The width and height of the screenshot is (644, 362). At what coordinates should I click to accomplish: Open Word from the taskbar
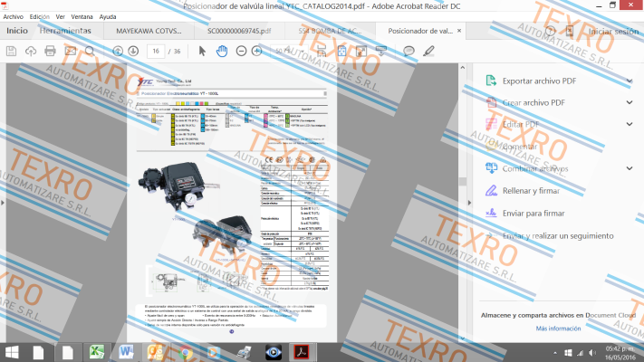tap(126, 352)
